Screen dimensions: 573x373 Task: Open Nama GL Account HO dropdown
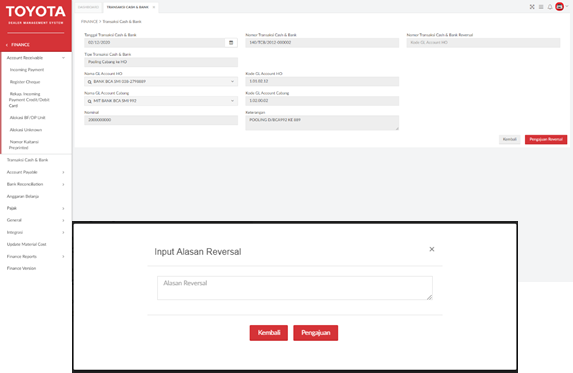click(x=161, y=81)
